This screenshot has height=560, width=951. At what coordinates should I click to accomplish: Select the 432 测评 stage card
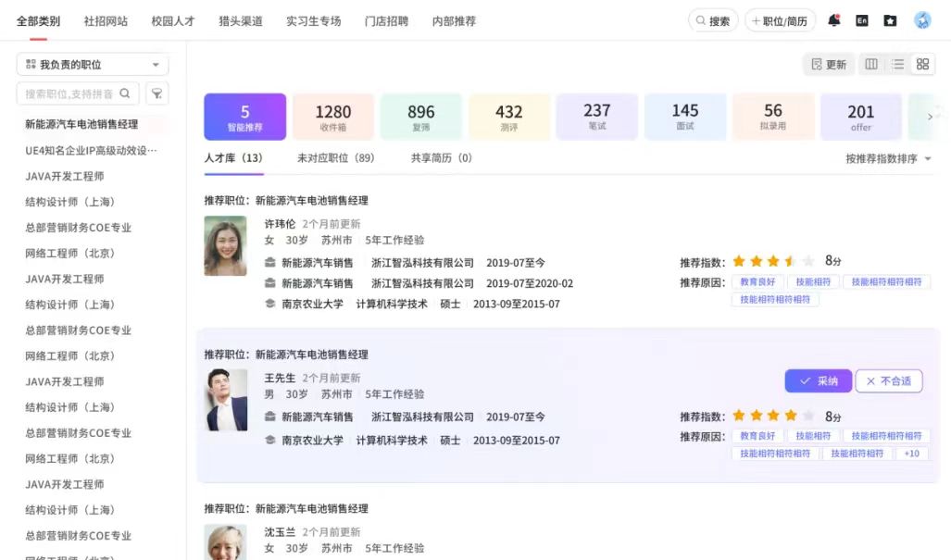click(x=509, y=117)
